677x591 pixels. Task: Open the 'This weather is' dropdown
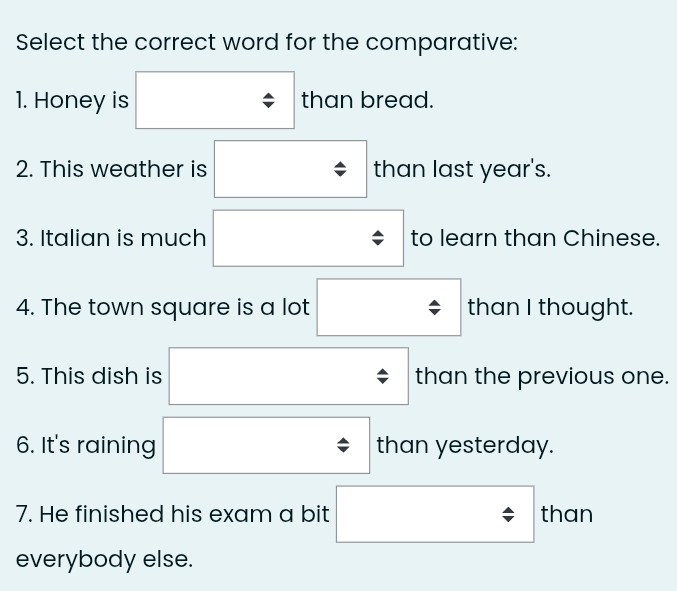point(289,169)
